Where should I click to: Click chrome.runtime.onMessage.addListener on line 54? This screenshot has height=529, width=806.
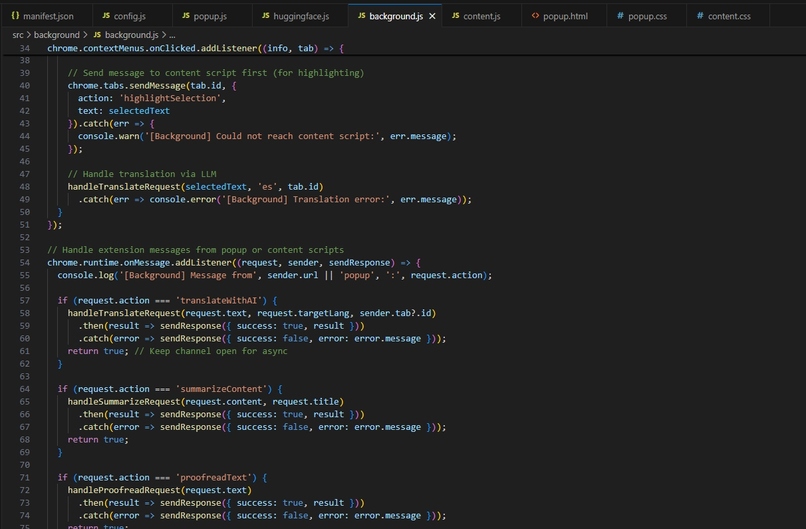[139, 263]
